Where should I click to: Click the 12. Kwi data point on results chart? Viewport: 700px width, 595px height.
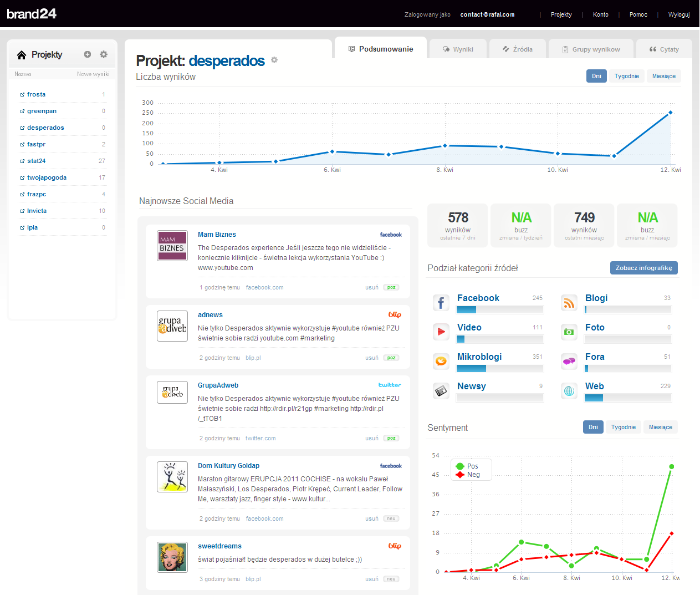click(x=671, y=113)
